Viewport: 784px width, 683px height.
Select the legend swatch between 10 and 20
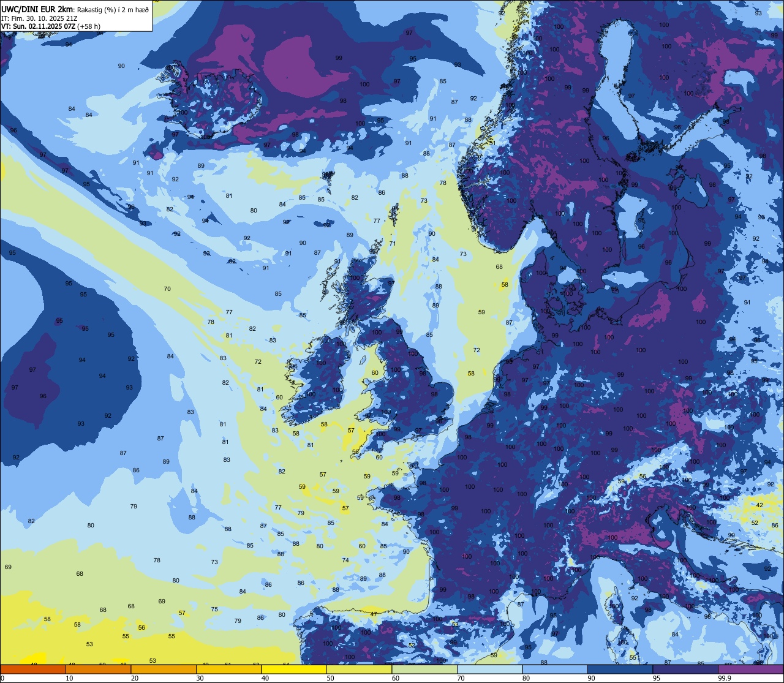click(98, 669)
